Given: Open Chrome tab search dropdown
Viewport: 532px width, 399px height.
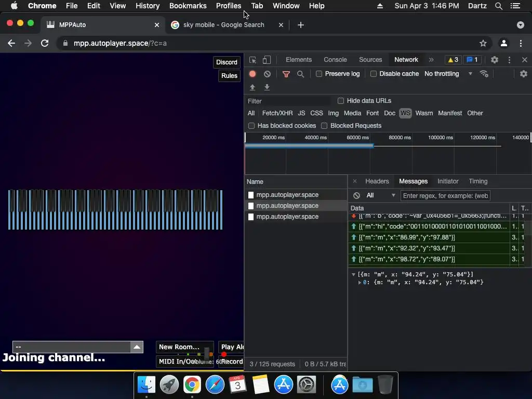Looking at the screenshot, I should pyautogui.click(x=520, y=25).
